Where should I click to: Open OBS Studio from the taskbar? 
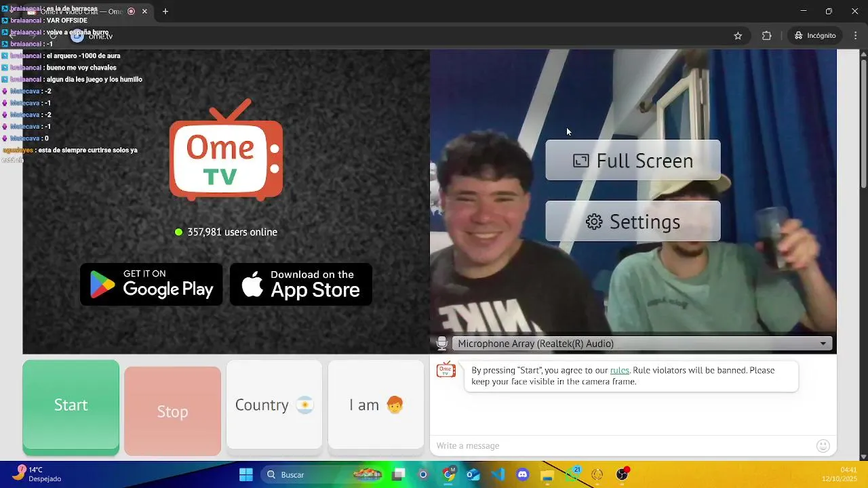(x=622, y=474)
